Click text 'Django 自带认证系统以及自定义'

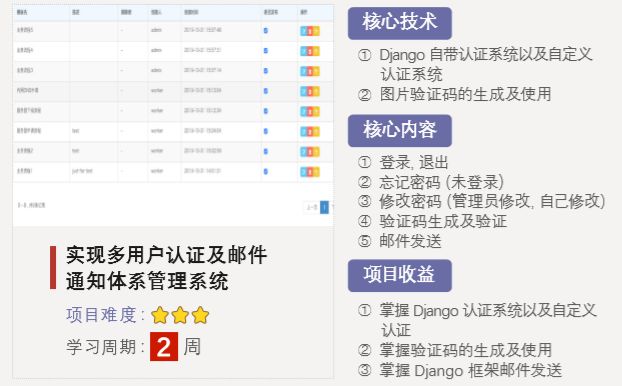pos(486,54)
